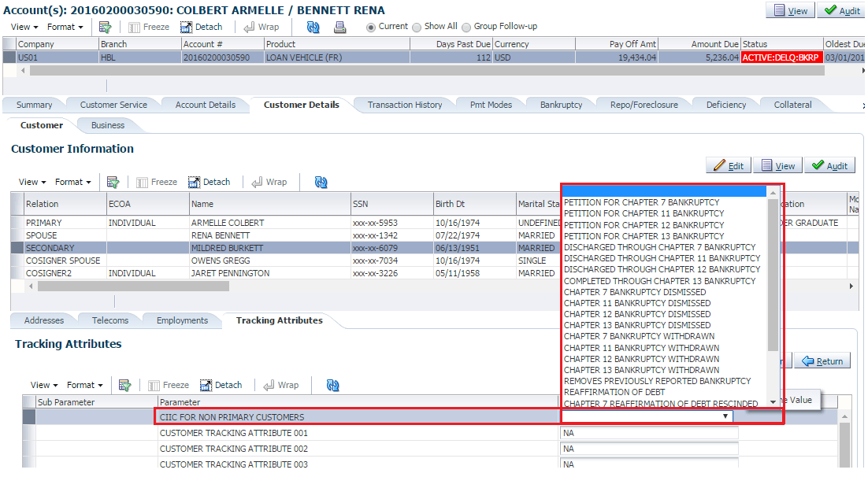
Task: Expand Format menu in Customer Information toolbar
Action: 73,182
